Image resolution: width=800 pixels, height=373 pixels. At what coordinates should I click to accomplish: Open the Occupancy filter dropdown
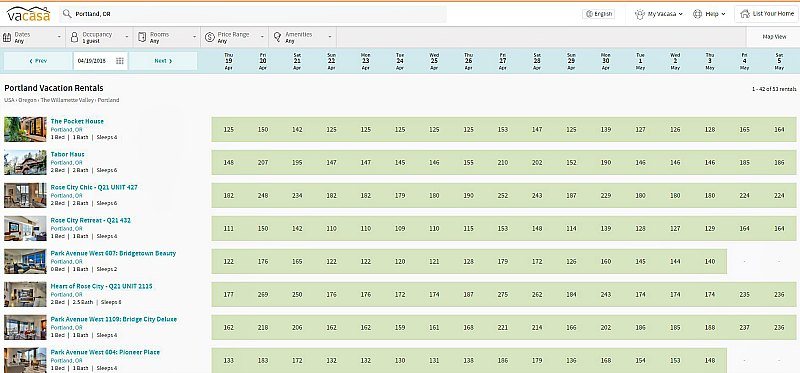point(99,37)
